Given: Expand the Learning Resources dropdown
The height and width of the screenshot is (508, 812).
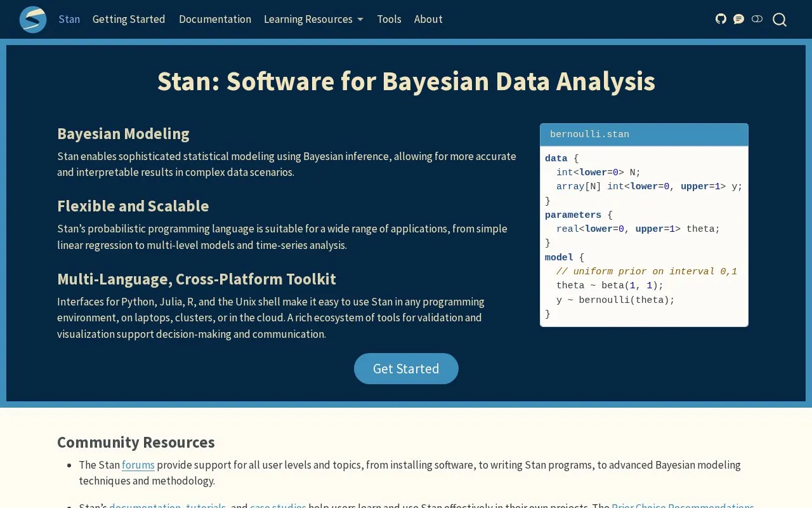Looking at the screenshot, I should (x=313, y=19).
